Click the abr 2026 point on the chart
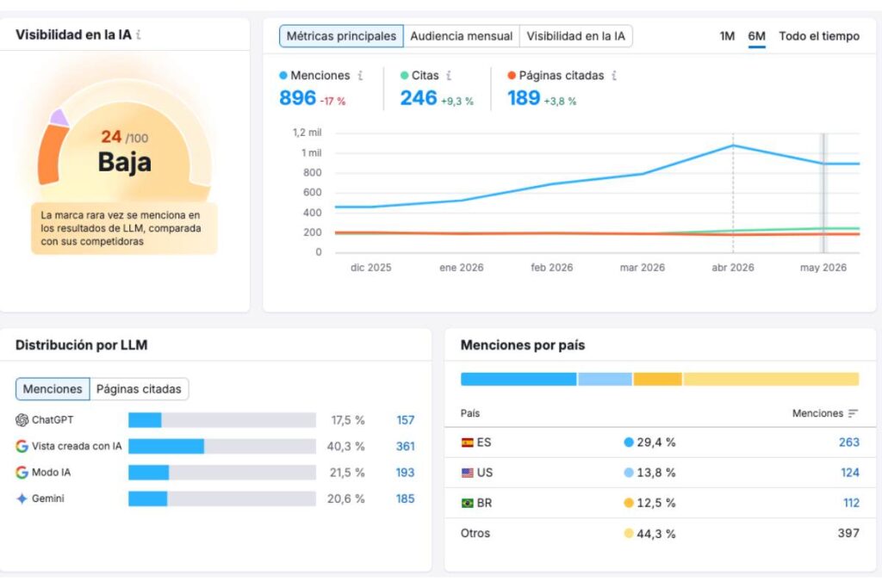 [x=733, y=146]
